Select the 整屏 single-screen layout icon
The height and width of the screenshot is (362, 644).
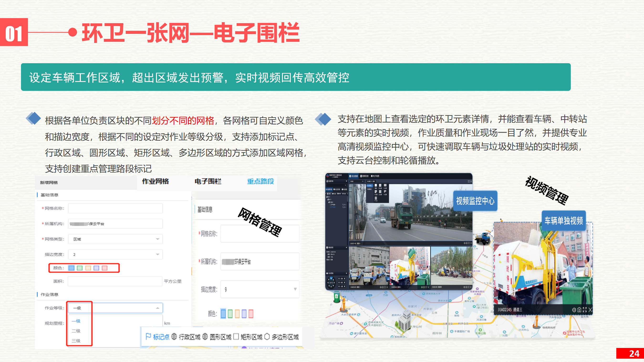(x=376, y=185)
